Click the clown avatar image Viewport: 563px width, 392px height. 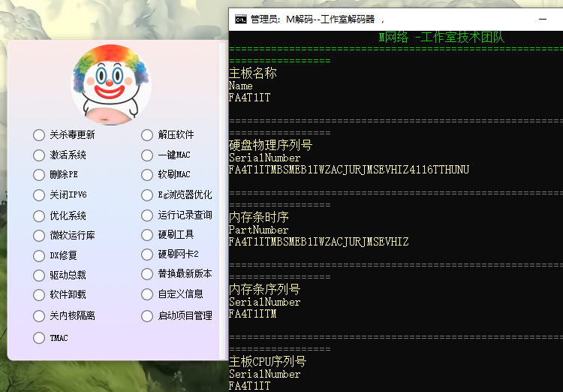coord(111,85)
